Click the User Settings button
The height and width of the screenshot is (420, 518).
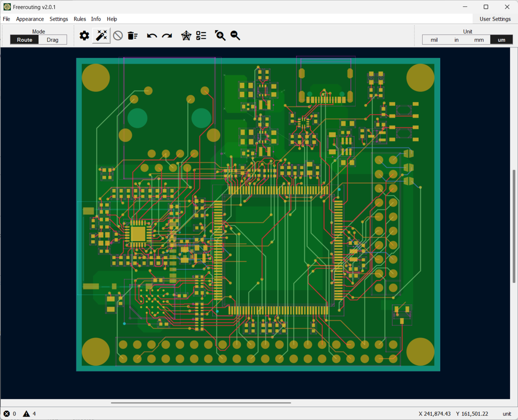click(x=495, y=19)
